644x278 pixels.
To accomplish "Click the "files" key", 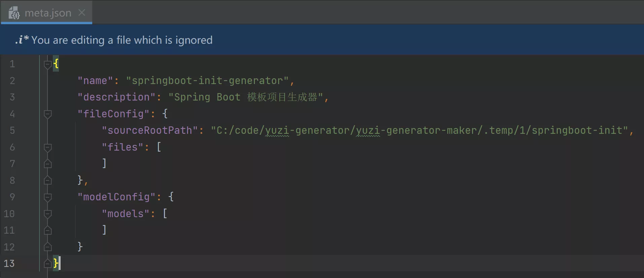I will [123, 147].
